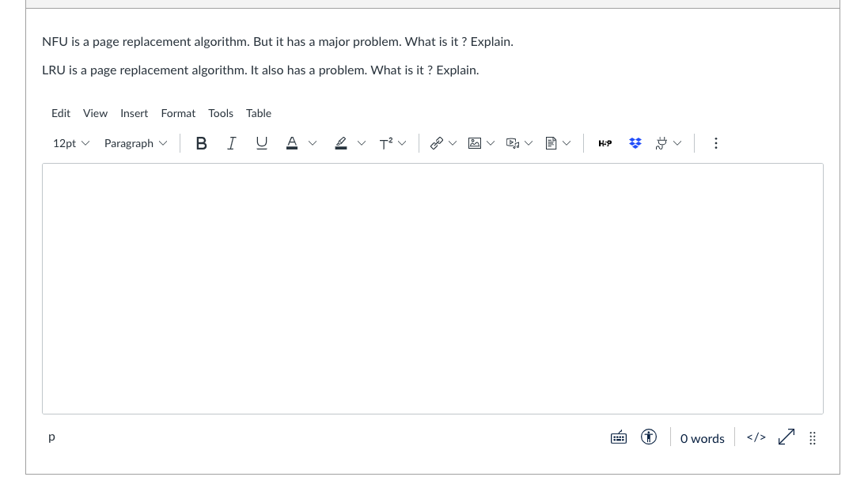
Task: Apply italic formatting
Action: tap(231, 143)
